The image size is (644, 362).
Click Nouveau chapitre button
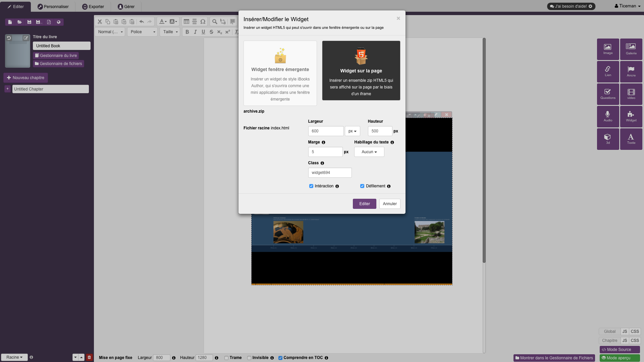point(26,78)
